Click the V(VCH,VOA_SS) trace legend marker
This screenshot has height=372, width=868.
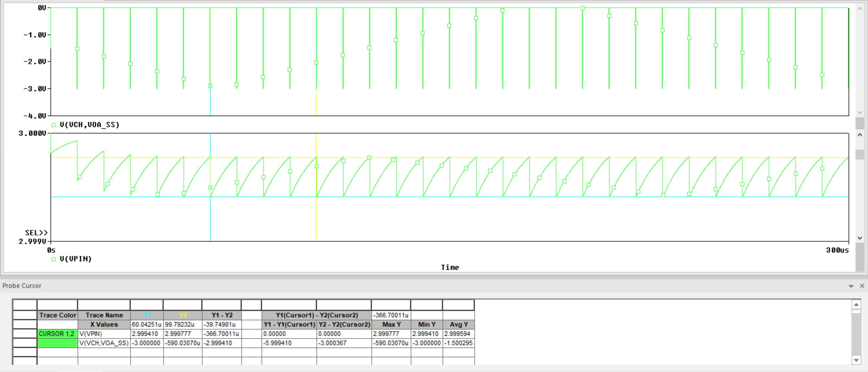(x=54, y=125)
